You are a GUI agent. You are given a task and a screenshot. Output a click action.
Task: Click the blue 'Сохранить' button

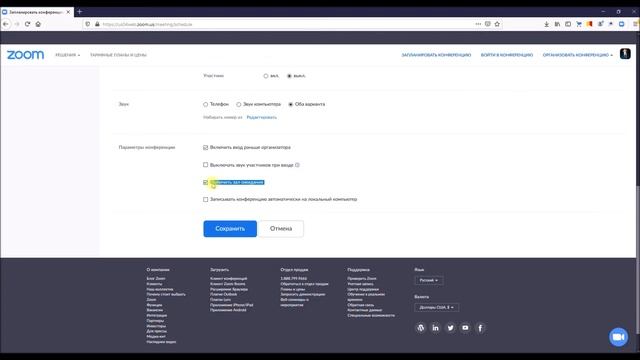[230, 229]
